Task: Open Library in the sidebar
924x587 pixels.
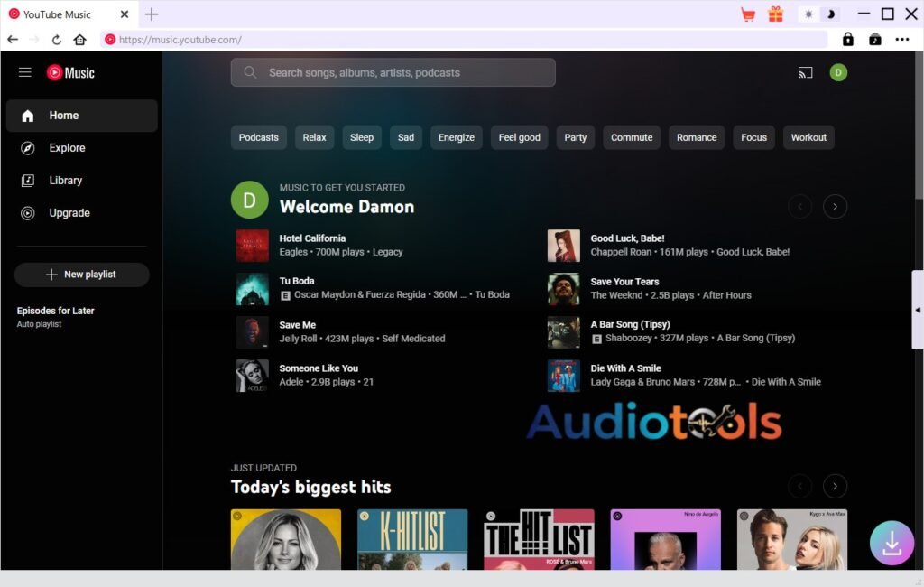Action: [82, 181]
